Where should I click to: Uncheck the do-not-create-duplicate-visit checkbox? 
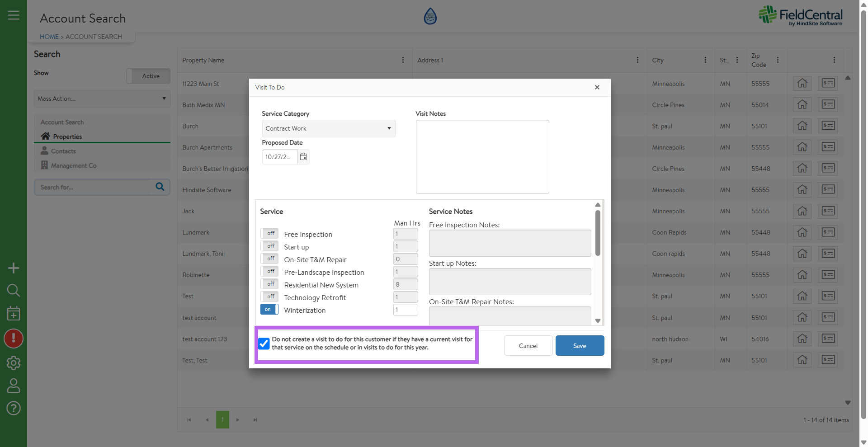[264, 343]
